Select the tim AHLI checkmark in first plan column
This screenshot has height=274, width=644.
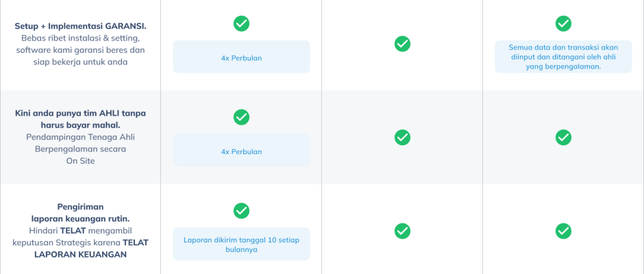coord(241,117)
